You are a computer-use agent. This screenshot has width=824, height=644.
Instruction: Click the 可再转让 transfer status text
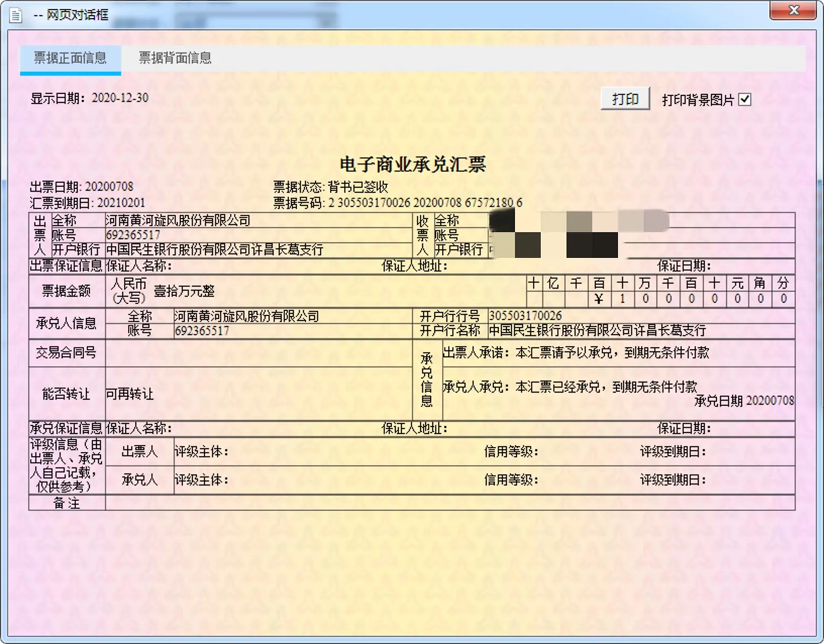(130, 394)
